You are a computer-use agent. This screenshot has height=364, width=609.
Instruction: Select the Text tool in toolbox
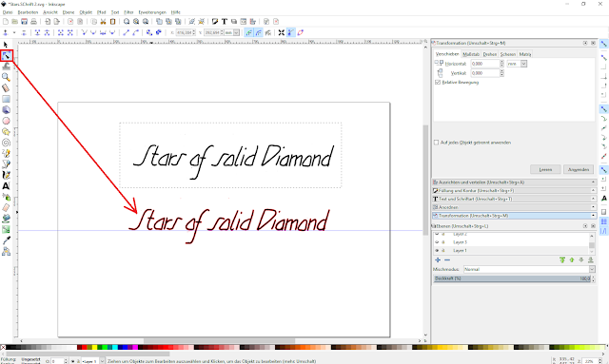(6, 186)
